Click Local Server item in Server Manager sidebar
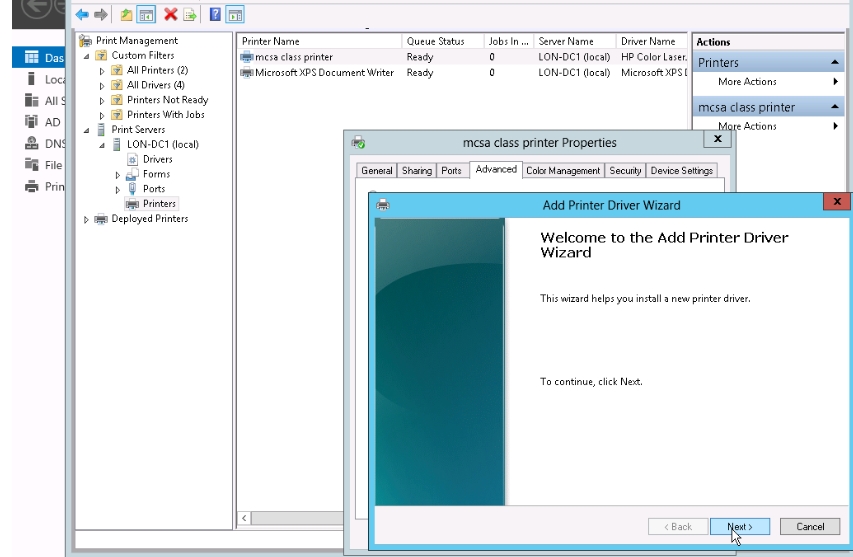 coord(46,79)
